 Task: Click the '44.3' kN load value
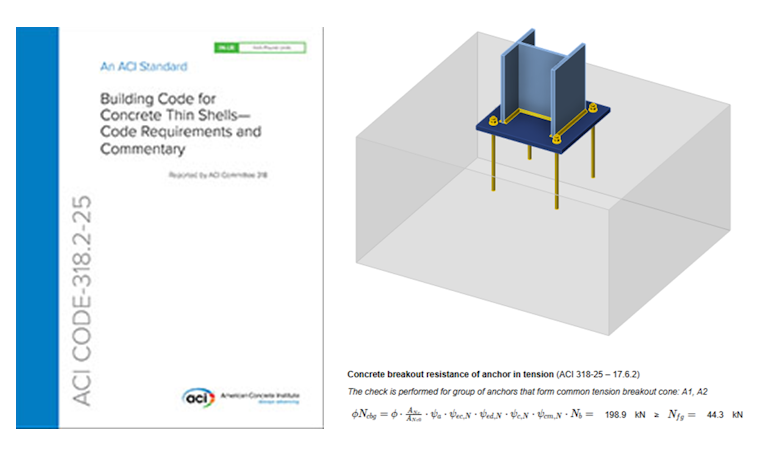(715, 415)
